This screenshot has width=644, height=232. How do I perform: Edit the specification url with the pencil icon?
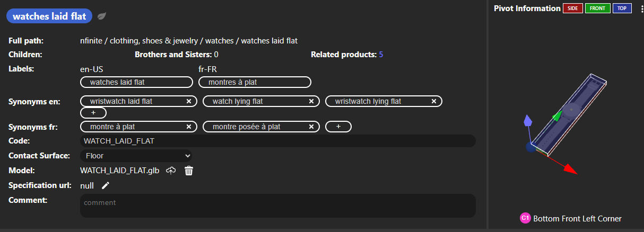pos(106,185)
